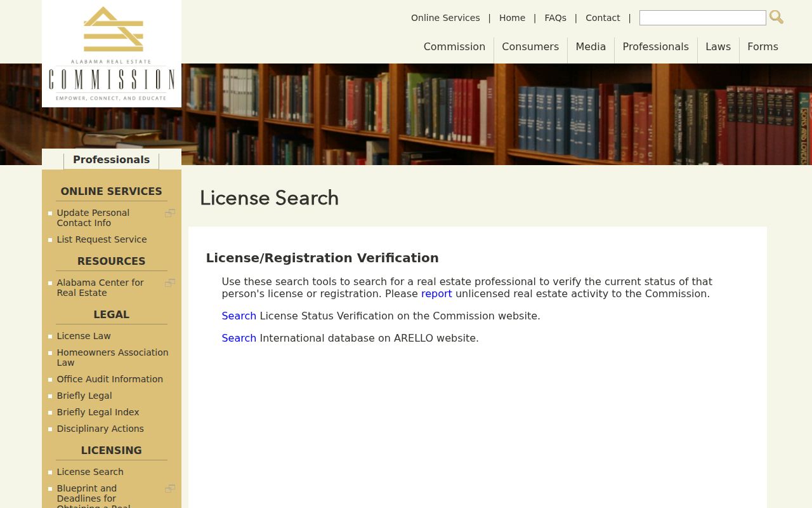Open Alabama Center for Real Estate link

click(100, 288)
